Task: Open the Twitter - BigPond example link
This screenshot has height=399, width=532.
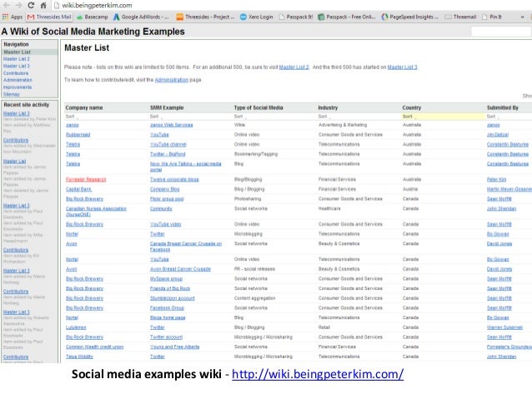Action: pos(168,155)
